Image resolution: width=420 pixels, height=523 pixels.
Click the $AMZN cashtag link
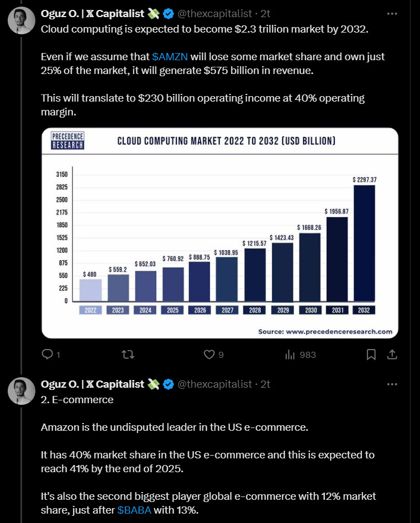click(170, 56)
